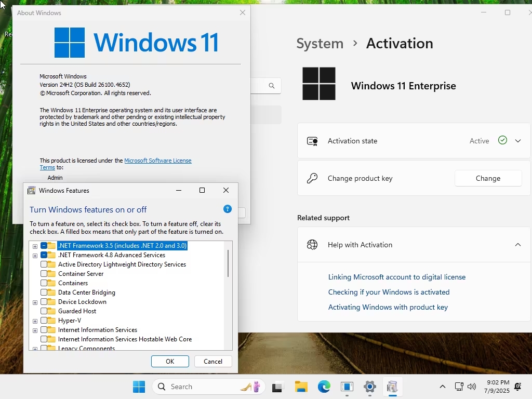This screenshot has width=532, height=399.
Task: Open the Microsoft Software License link
Action: 158,161
